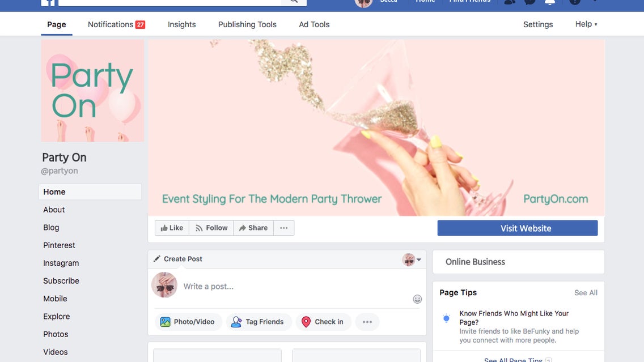The height and width of the screenshot is (362, 644).
Task: Toggle Like on the Party On page
Action: pyautogui.click(x=172, y=228)
